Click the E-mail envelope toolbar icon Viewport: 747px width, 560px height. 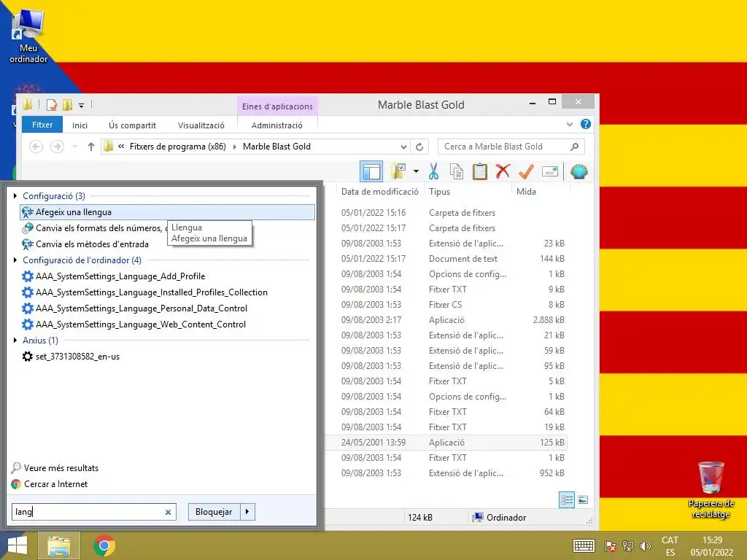[x=550, y=171]
